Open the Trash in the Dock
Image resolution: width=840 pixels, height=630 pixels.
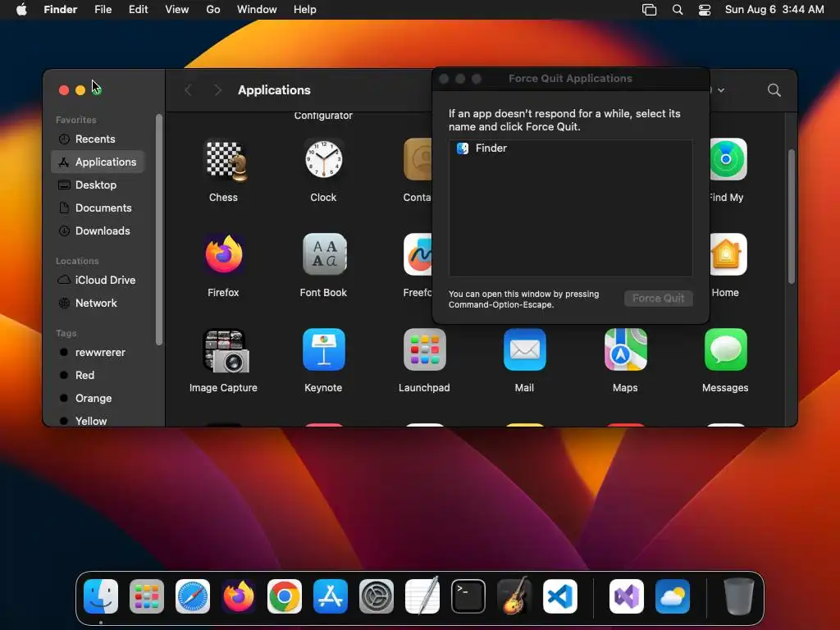pyautogui.click(x=739, y=596)
